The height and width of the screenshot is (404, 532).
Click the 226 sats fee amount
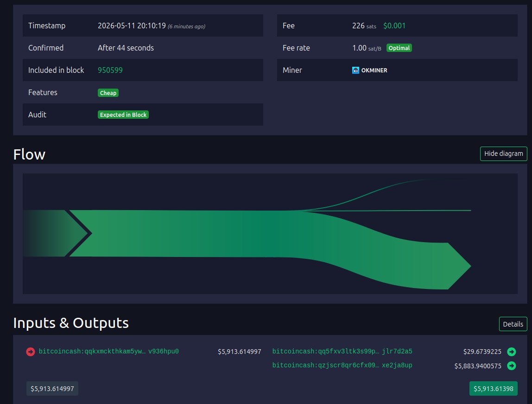(x=364, y=26)
